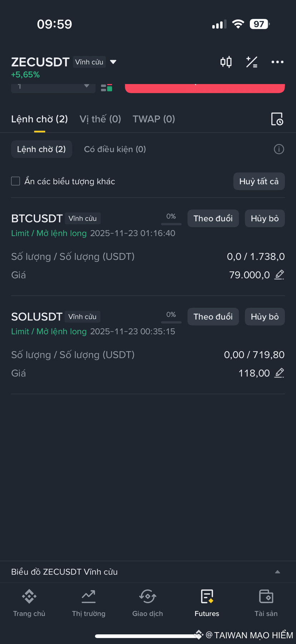Check Ẩn các biểu tượng khác box
Screen dimensions: 296x644
[x=15, y=181]
